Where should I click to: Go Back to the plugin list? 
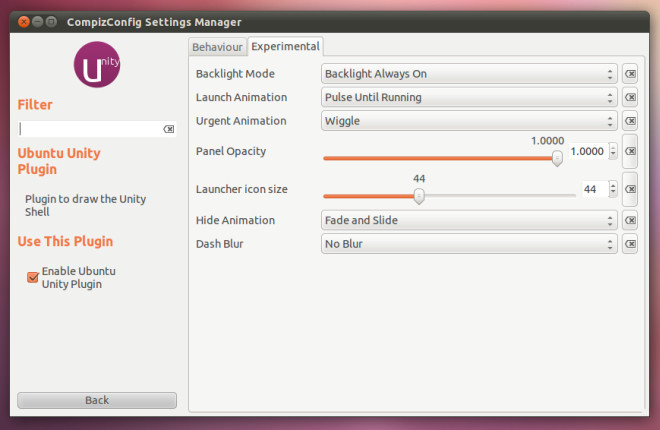[97, 400]
